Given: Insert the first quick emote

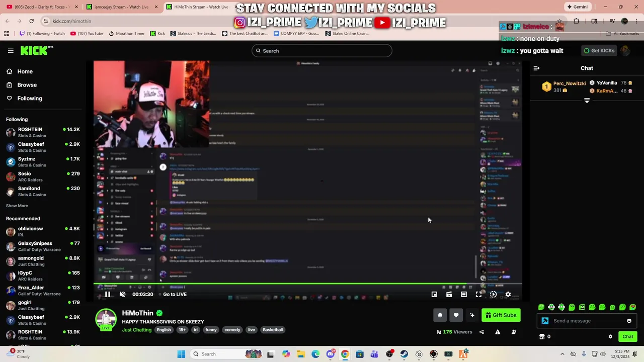Looking at the screenshot, I should pos(541,307).
